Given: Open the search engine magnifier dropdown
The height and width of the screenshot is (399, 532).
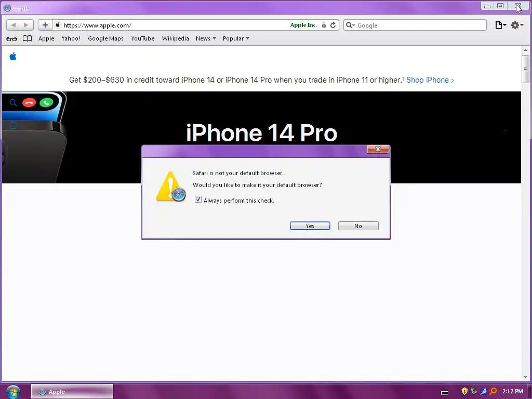Looking at the screenshot, I should point(350,25).
